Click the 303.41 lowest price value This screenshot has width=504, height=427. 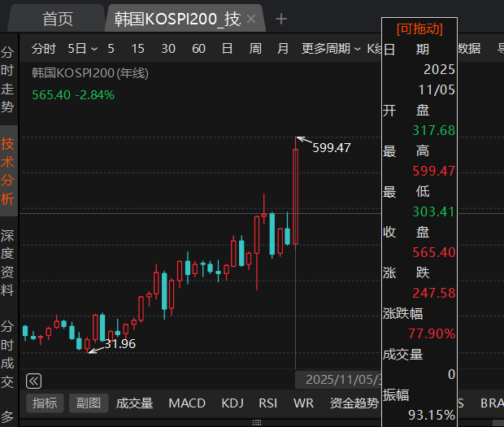pyautogui.click(x=433, y=212)
